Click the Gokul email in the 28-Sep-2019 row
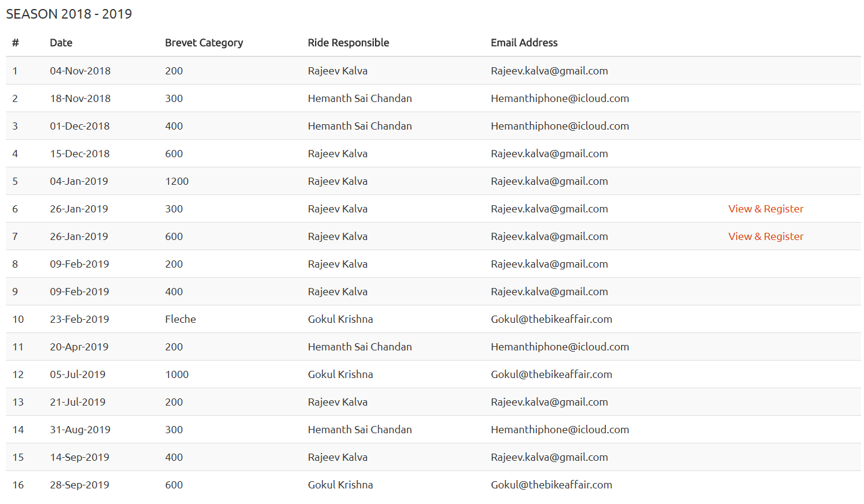864x504 pixels. coord(551,485)
